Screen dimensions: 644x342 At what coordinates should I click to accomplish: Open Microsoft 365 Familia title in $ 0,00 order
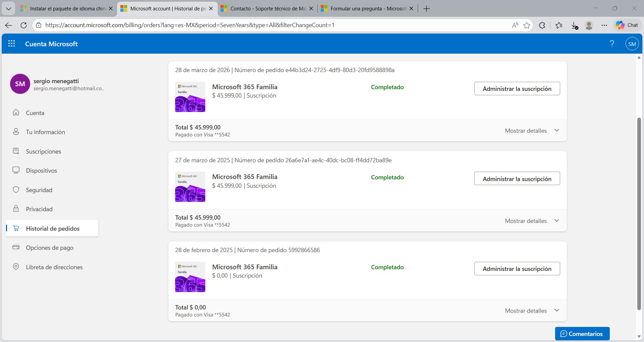tap(245, 267)
